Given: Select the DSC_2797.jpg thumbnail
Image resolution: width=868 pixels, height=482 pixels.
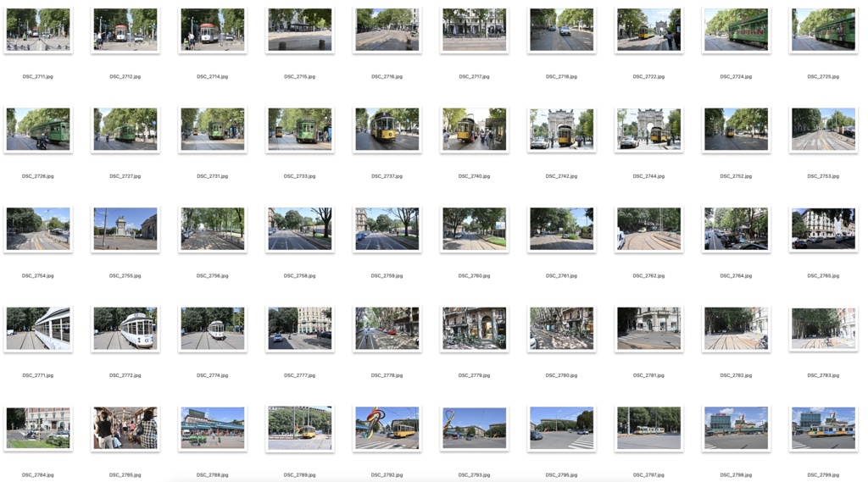Looking at the screenshot, I should pos(648,429).
